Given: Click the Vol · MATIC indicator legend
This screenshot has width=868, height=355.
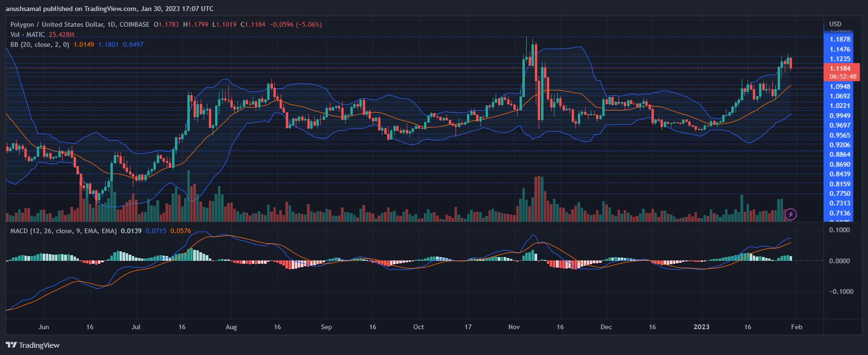Looking at the screenshot, I should [28, 34].
